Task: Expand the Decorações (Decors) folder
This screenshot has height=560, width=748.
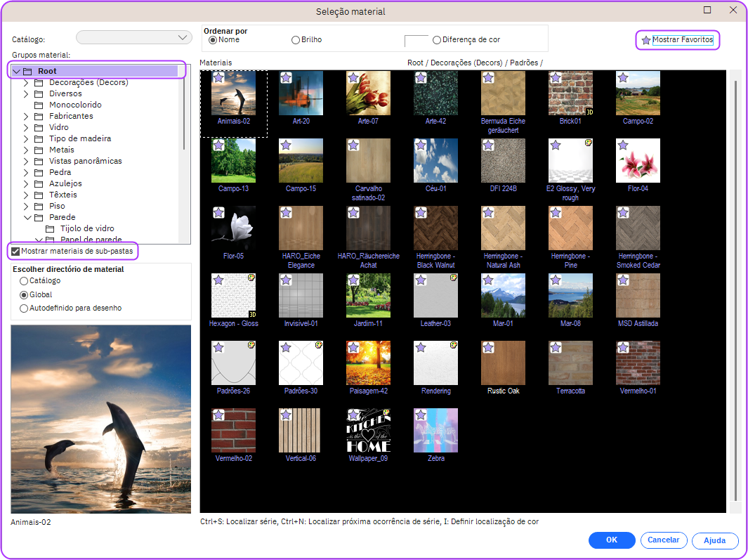Action: 27,82
